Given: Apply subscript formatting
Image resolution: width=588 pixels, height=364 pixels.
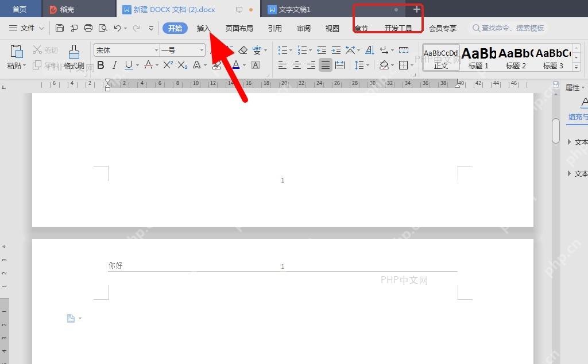Looking at the screenshot, I should [182, 65].
